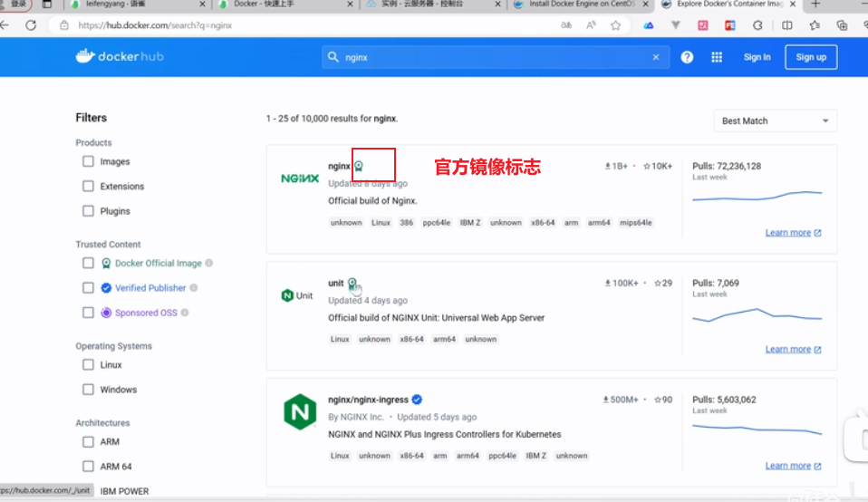Viewport: 868px width, 502px height.
Task: Switch to leifengyang browser tab
Action: [x=138, y=5]
